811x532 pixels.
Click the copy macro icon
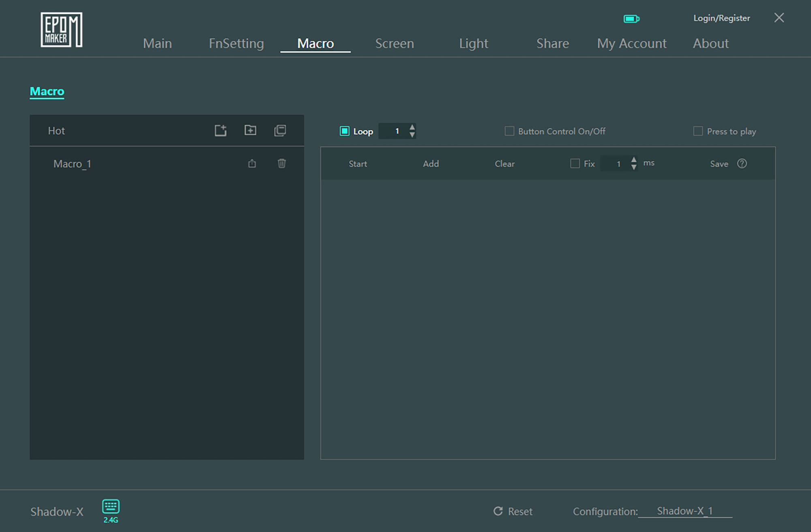click(x=280, y=130)
